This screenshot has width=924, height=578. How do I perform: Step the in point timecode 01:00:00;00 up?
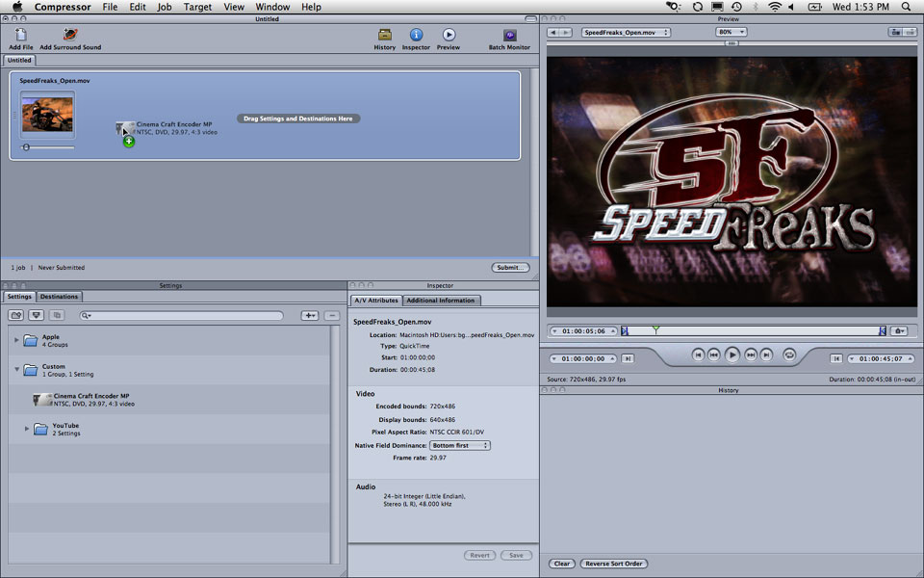click(613, 357)
